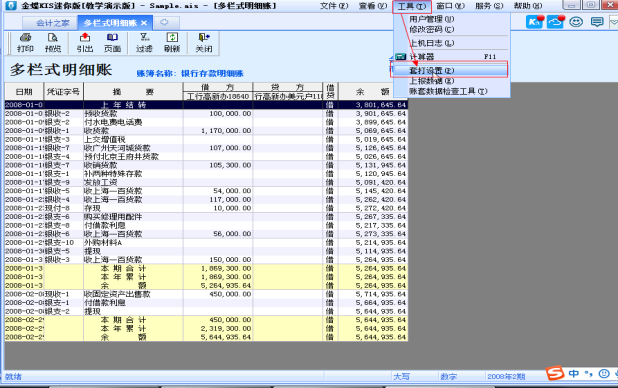Open the 文件 menu in menu bar
This screenshot has width=618, height=388.
(x=334, y=6)
